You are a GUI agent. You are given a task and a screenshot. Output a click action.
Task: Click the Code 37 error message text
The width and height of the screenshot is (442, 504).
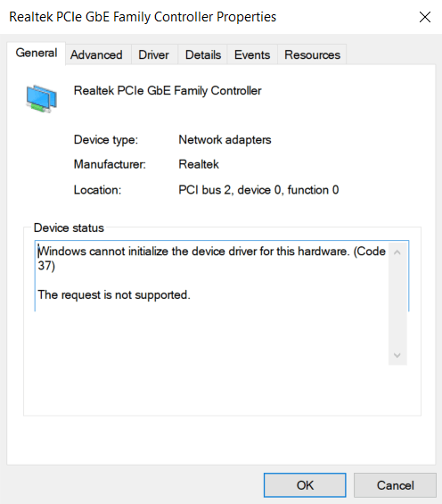click(x=211, y=259)
